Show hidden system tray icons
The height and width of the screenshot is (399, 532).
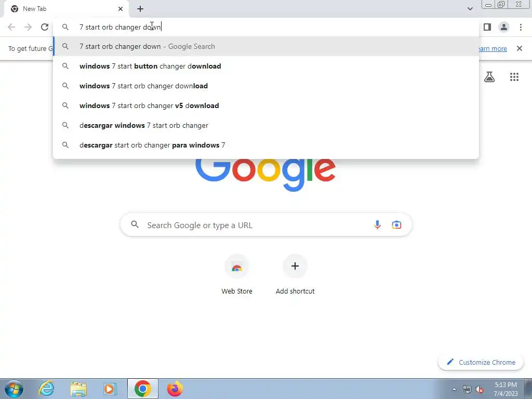point(454,389)
